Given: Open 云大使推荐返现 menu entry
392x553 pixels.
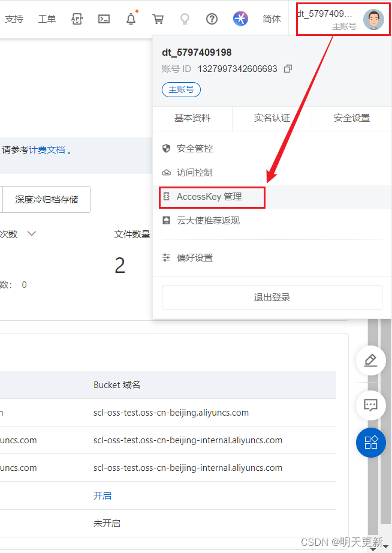Looking at the screenshot, I should [272, 221].
